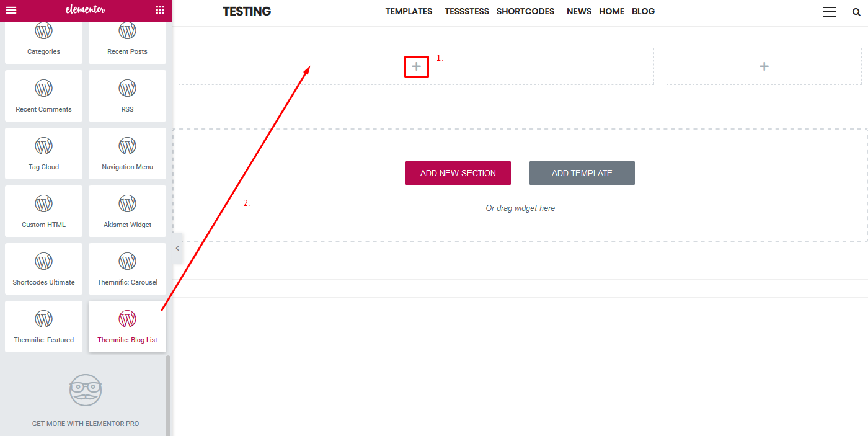Select the Recent Posts widget
This screenshot has width=868, height=436.
[x=127, y=41]
